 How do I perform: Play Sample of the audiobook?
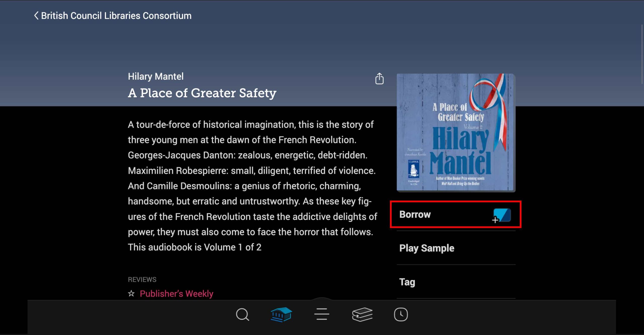click(x=456, y=248)
